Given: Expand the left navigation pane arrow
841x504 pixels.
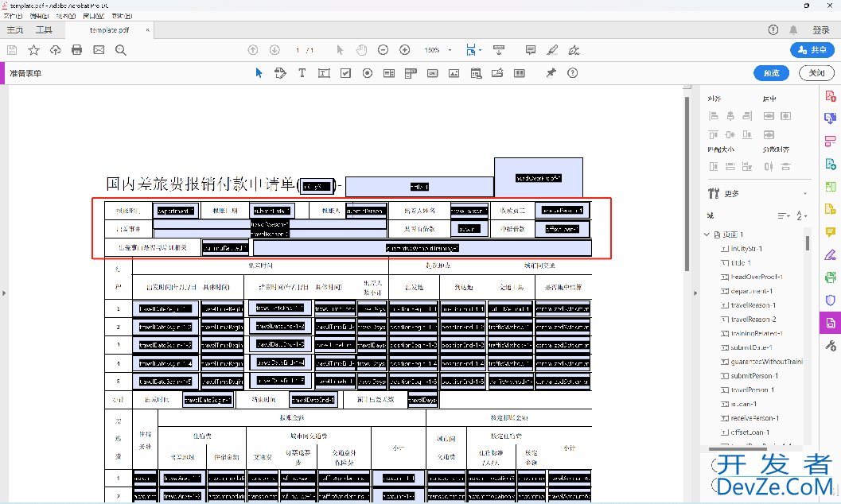Looking at the screenshot, I should point(4,293).
